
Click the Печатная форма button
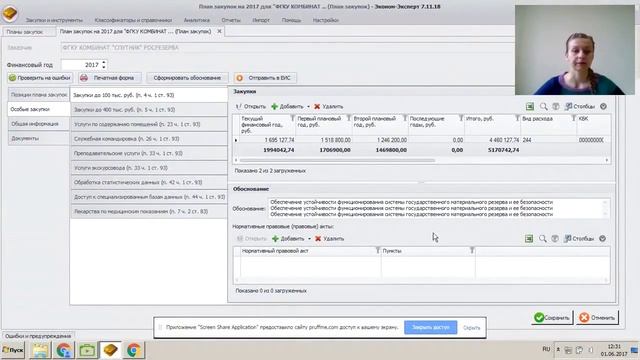109,78
